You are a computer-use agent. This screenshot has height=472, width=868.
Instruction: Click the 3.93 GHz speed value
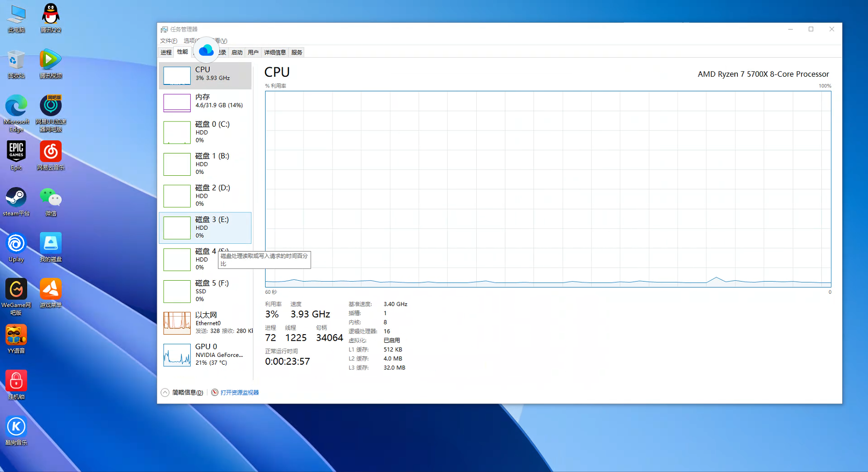point(310,314)
